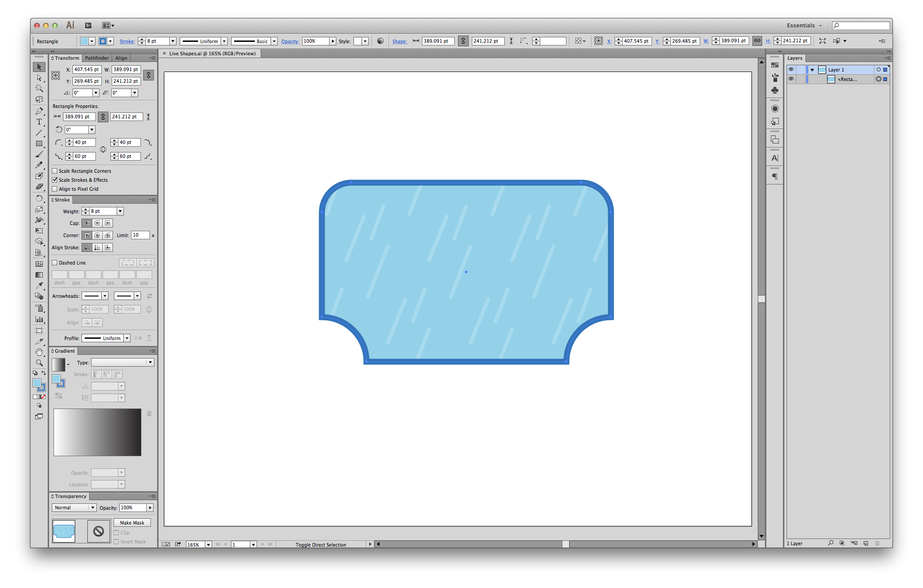Select the Arrowheads style dropdown
Image resolution: width=923 pixels, height=588 pixels.
pos(94,296)
